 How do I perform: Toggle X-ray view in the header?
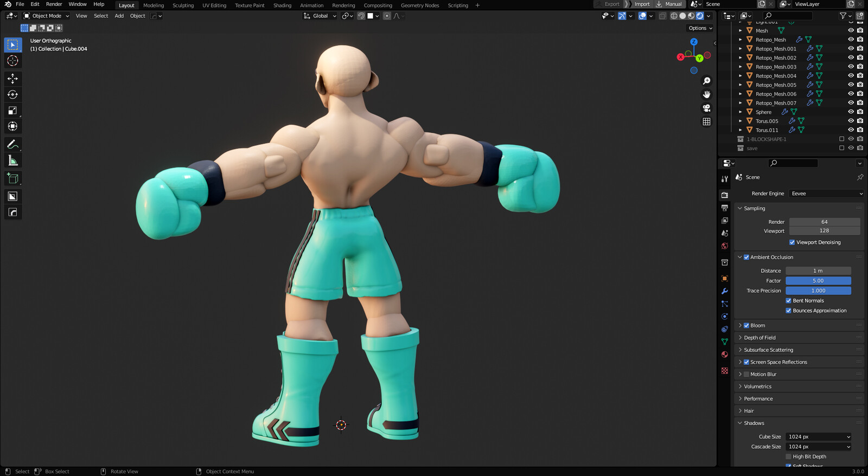coord(662,16)
